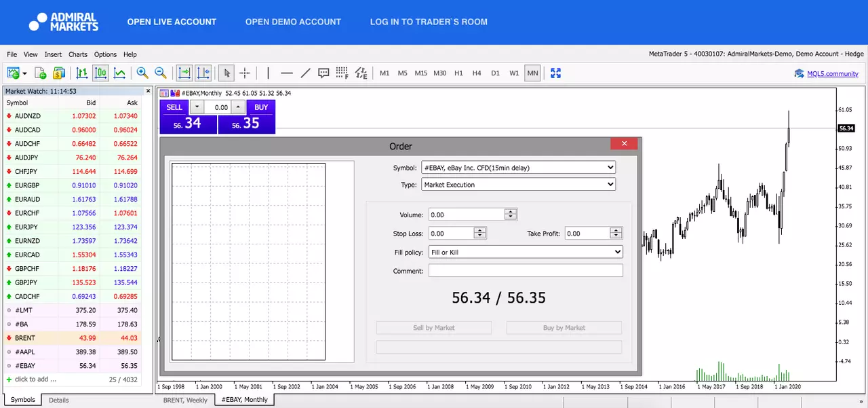The image size is (868, 408).
Task: Open the order Type dropdown
Action: pos(518,185)
